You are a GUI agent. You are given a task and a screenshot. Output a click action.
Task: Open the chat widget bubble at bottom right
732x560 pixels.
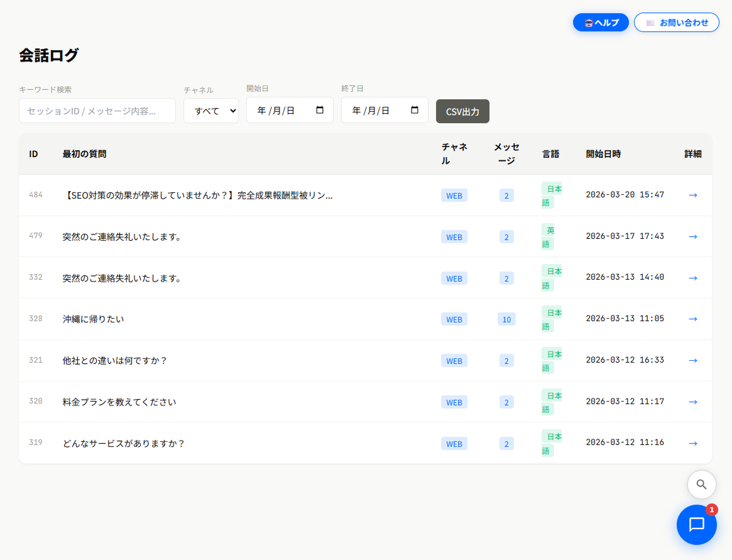click(x=697, y=525)
